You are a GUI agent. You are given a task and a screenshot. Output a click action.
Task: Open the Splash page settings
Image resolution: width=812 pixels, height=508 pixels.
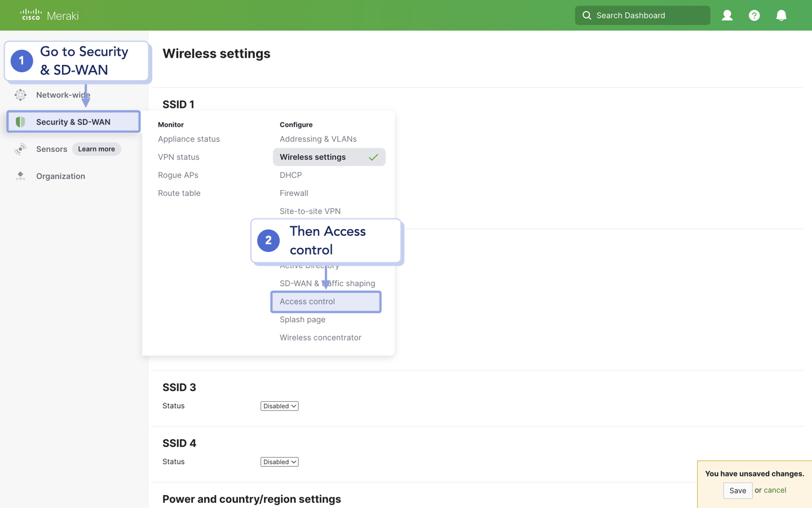coord(302,319)
